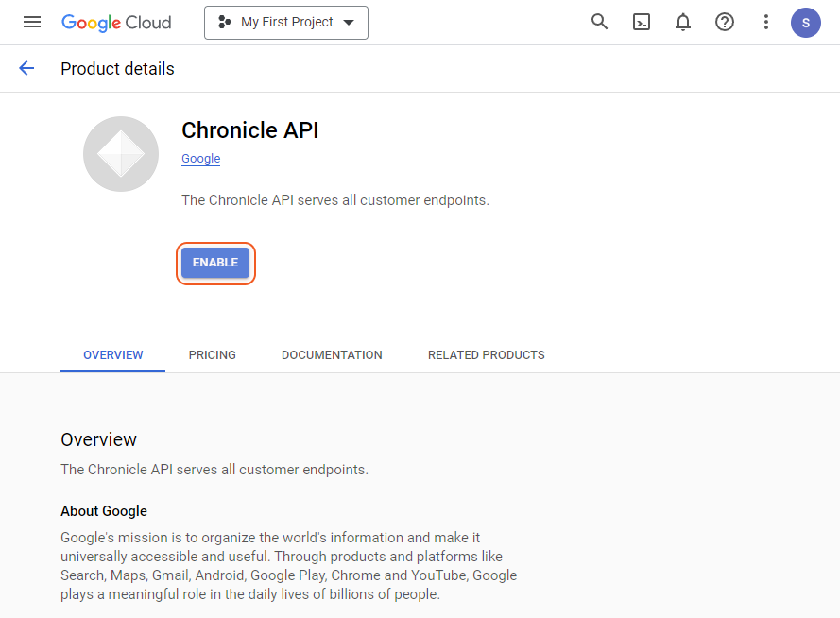Activate Cloud Shell terminal icon
The image size is (840, 618).
[642, 22]
